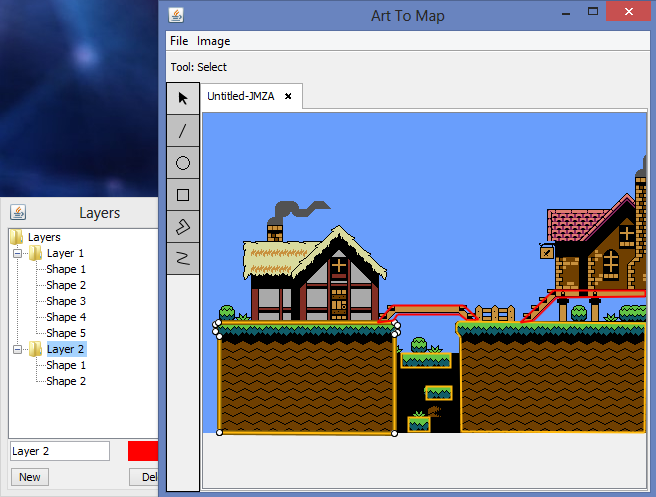Click the root Layers folder icon

pyautogui.click(x=16, y=237)
